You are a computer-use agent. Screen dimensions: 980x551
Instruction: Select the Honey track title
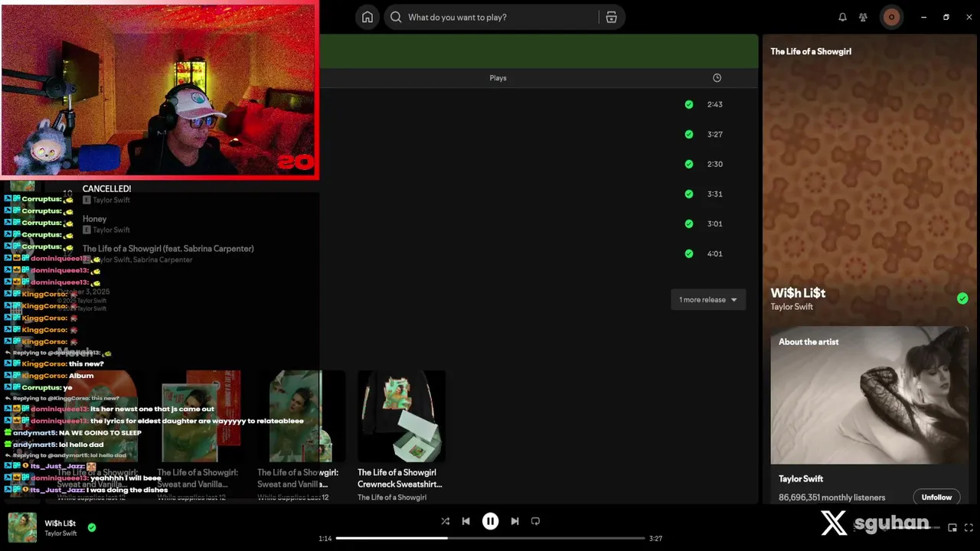click(x=94, y=219)
